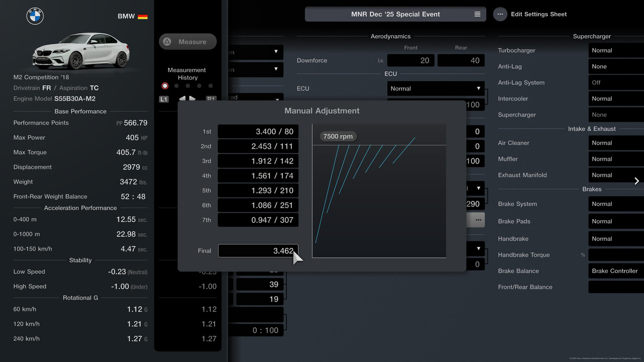The height and width of the screenshot is (362, 644).
Task: Open the Edit Settings Sheet menu
Action: pos(530,14)
